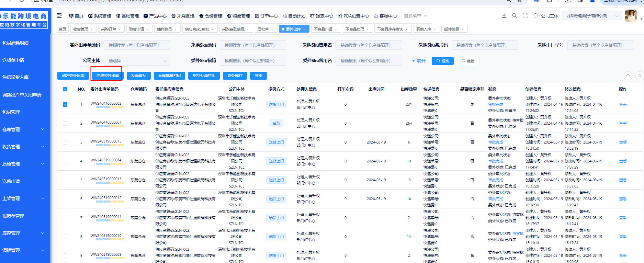Expand 上架管理 in the sidebar
This screenshot has height=263, width=644.
pos(25,198)
